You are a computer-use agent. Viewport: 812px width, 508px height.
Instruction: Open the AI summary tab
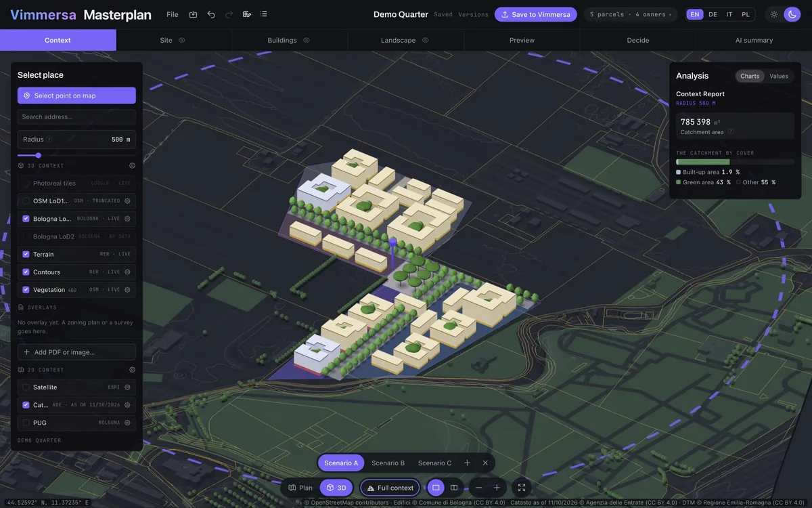(754, 40)
